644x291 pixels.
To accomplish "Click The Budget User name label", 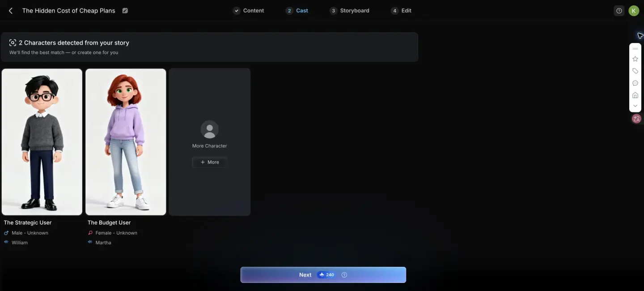I will (109, 223).
